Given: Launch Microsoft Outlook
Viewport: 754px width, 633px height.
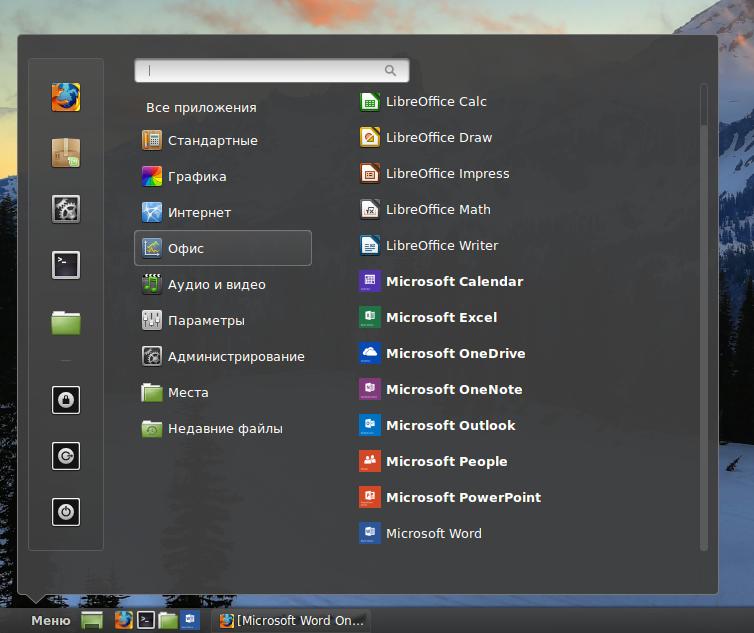Looking at the screenshot, I should pos(438,426).
